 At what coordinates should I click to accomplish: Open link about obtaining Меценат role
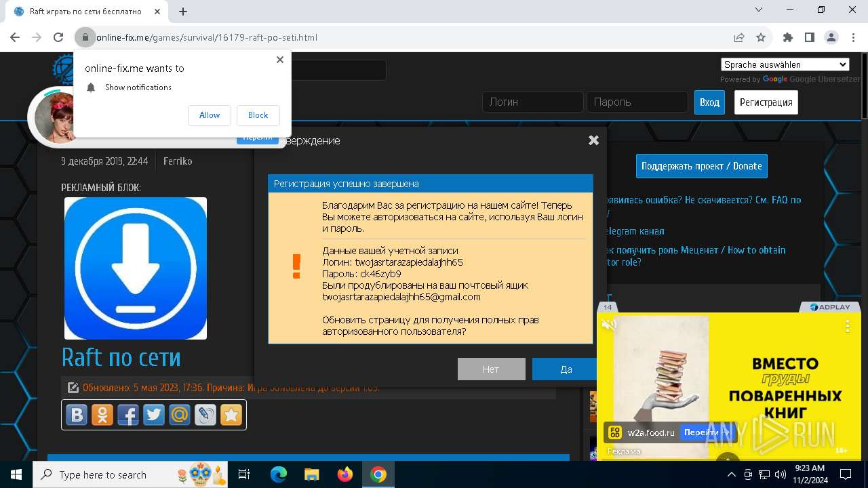click(694, 256)
